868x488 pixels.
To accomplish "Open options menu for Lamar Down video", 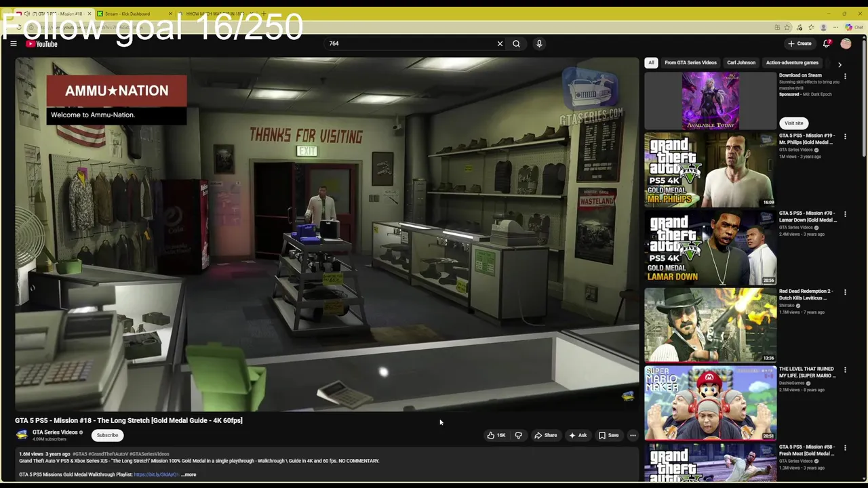I will tap(845, 214).
